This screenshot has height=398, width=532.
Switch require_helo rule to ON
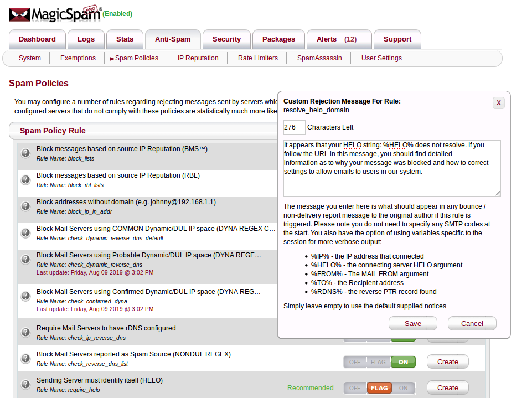(404, 388)
